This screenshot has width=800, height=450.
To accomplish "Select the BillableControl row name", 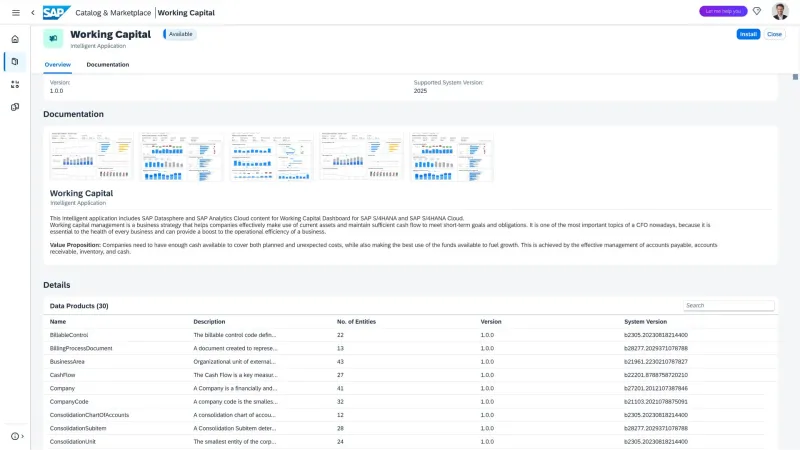I will tap(69, 335).
